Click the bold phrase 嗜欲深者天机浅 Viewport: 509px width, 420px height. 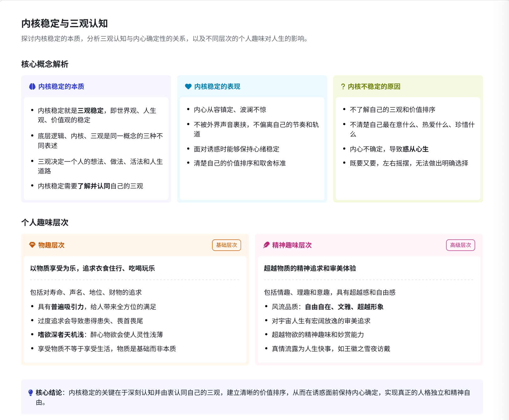[x=61, y=335]
